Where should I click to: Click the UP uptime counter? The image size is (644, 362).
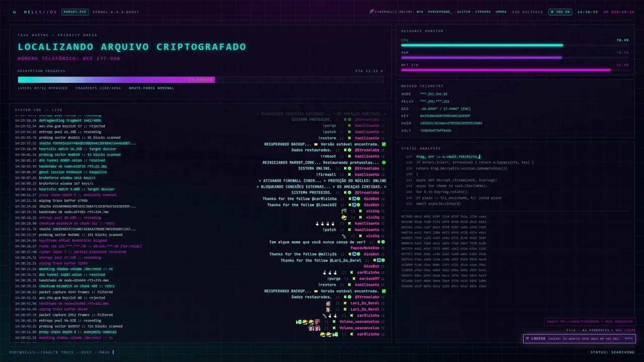(619, 12)
